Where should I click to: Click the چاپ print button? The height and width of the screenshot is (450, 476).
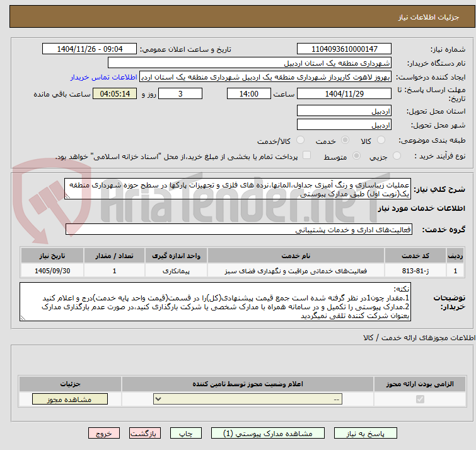pyautogui.click(x=186, y=434)
